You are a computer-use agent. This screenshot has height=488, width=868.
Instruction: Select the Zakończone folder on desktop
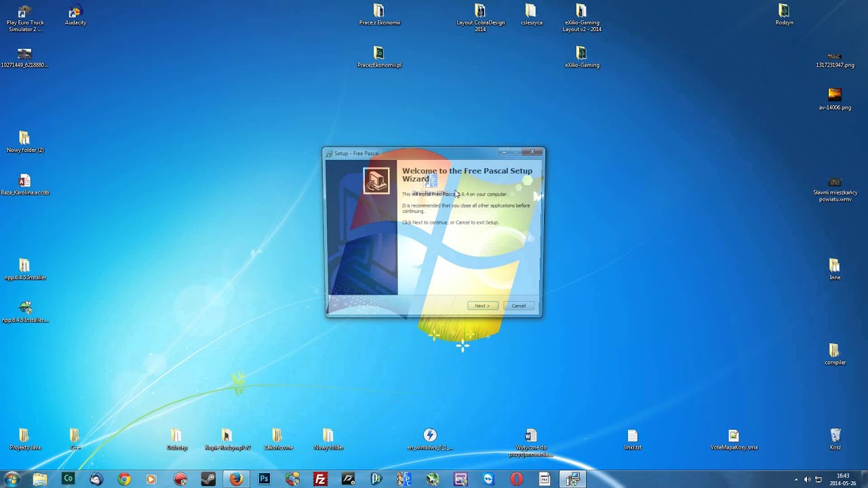278,440
